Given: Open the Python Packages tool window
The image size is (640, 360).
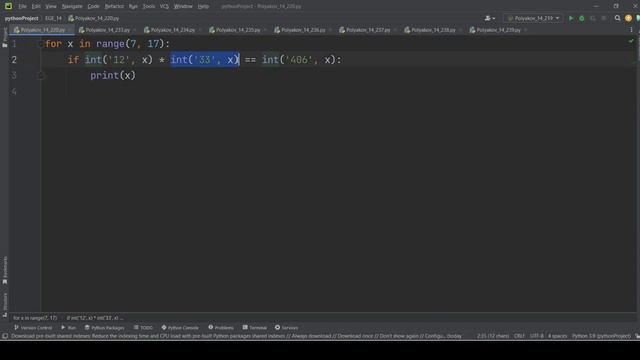Looking at the screenshot, I should coord(104,328).
